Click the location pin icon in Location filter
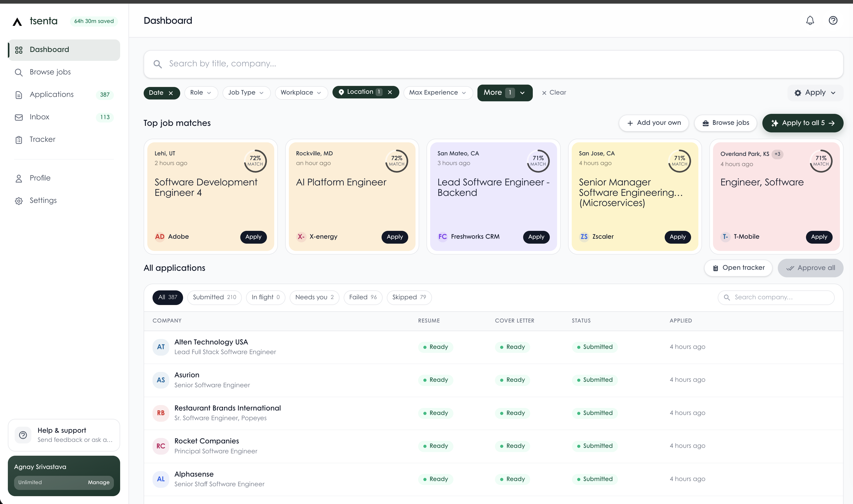This screenshot has height=504, width=853. tap(341, 92)
